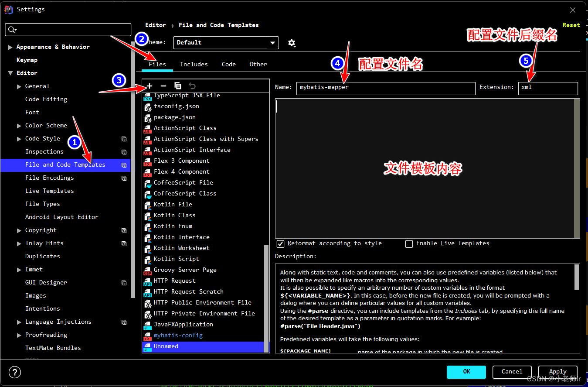Click the minus icon to remove template
Image resolution: width=588 pixels, height=387 pixels.
click(163, 86)
